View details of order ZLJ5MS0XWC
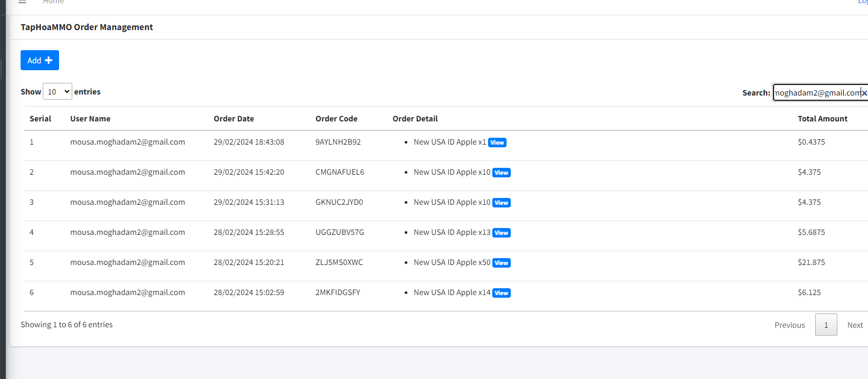This screenshot has height=379, width=868. click(x=501, y=263)
